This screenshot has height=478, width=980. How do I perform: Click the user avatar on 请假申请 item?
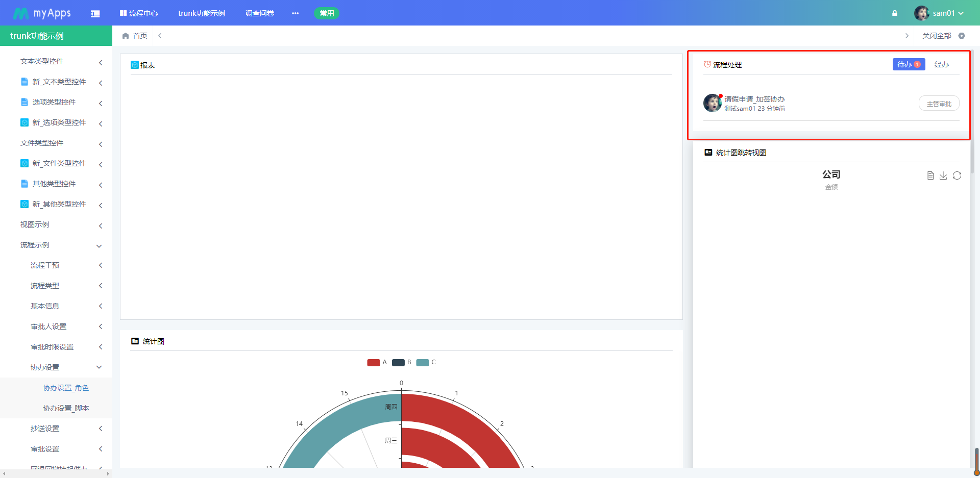pyautogui.click(x=712, y=103)
